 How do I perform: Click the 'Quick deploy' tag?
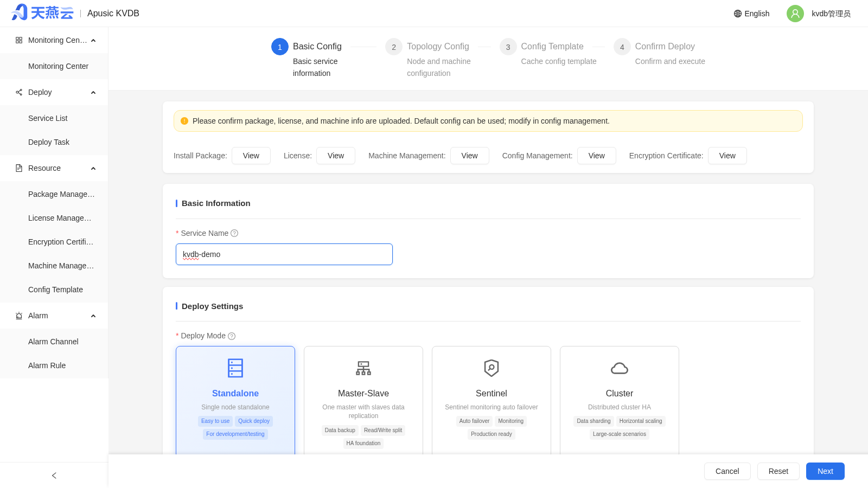(x=254, y=421)
